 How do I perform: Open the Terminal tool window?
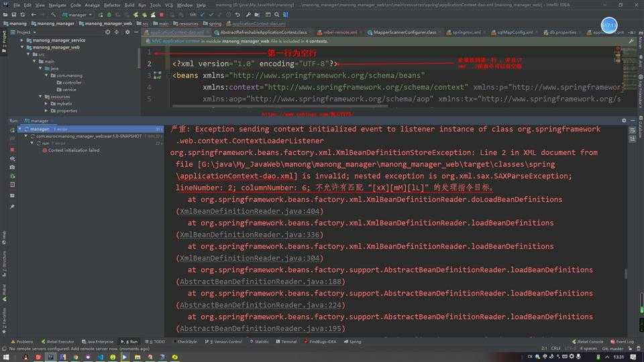(x=286, y=341)
